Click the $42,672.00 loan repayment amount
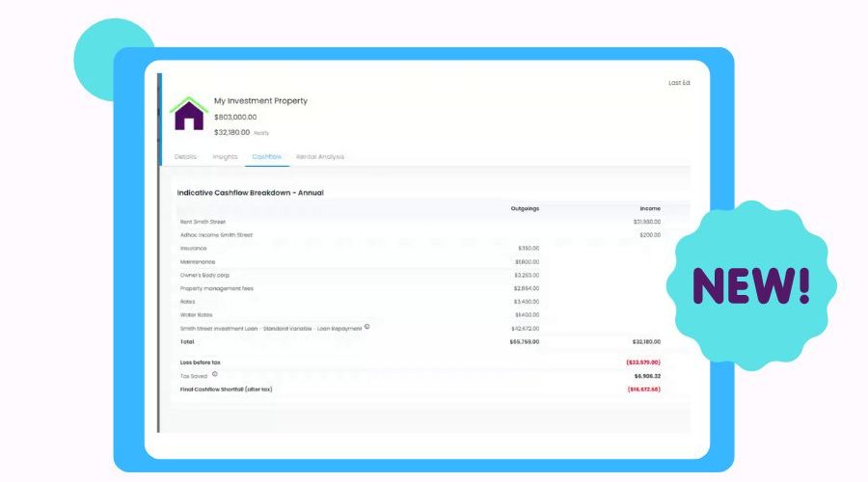868x482 pixels. pyautogui.click(x=526, y=329)
